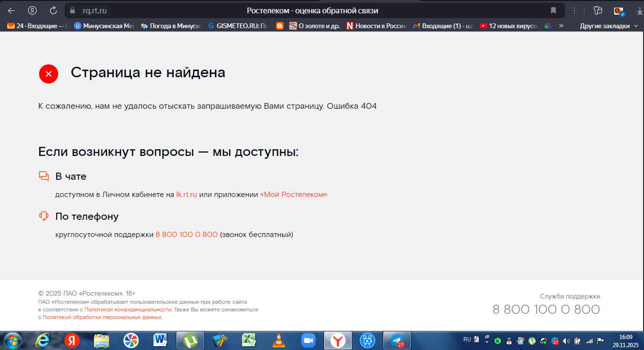This screenshot has height=350, width=644.
Task: Open VLC media player from the taskbar
Action: [x=278, y=340]
